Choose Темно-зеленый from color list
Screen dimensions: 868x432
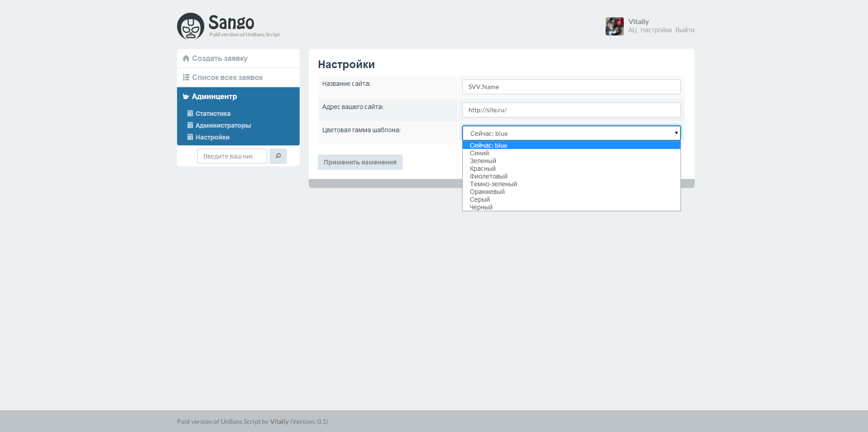coord(572,184)
